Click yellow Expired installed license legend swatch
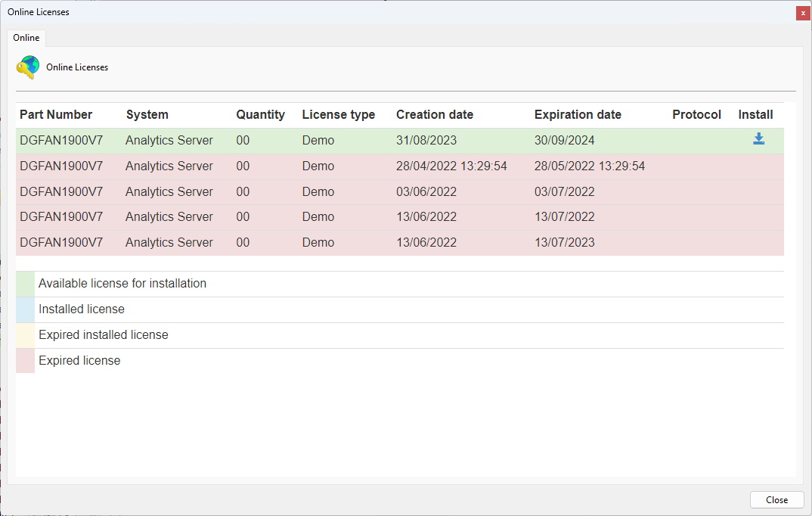The image size is (812, 516). coord(25,335)
